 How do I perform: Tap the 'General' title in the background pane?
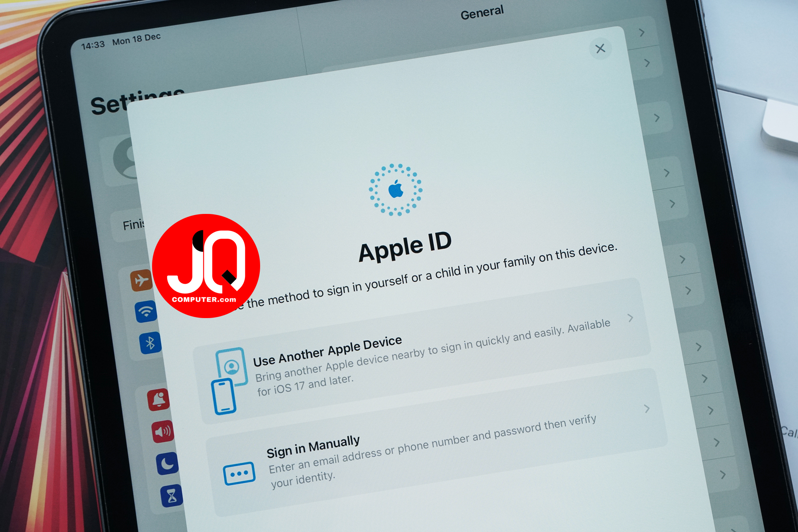[x=482, y=13]
